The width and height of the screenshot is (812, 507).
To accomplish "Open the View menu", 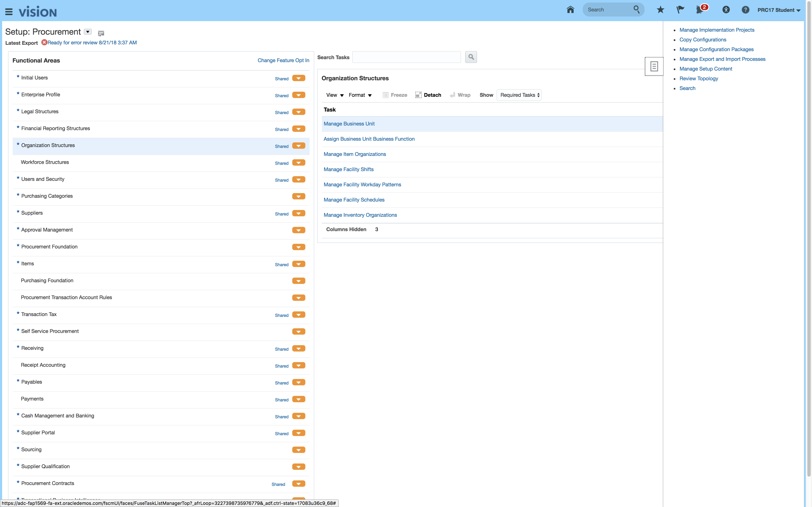I will (x=335, y=95).
